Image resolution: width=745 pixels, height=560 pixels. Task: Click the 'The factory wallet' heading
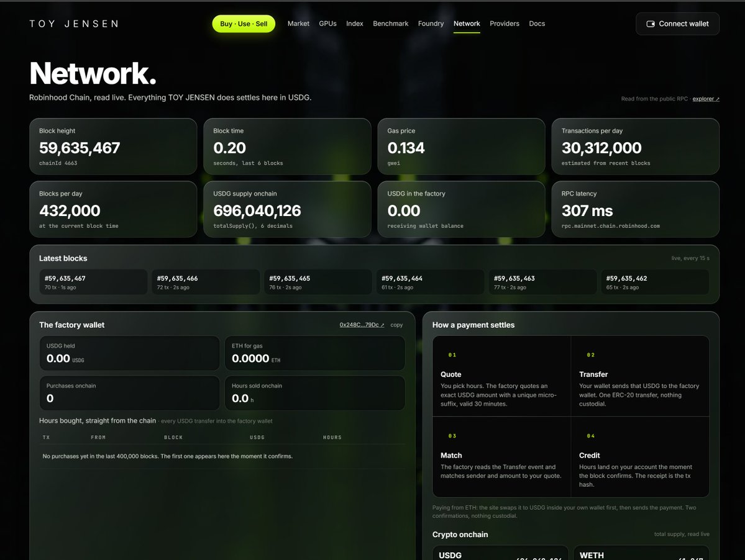tap(71, 325)
